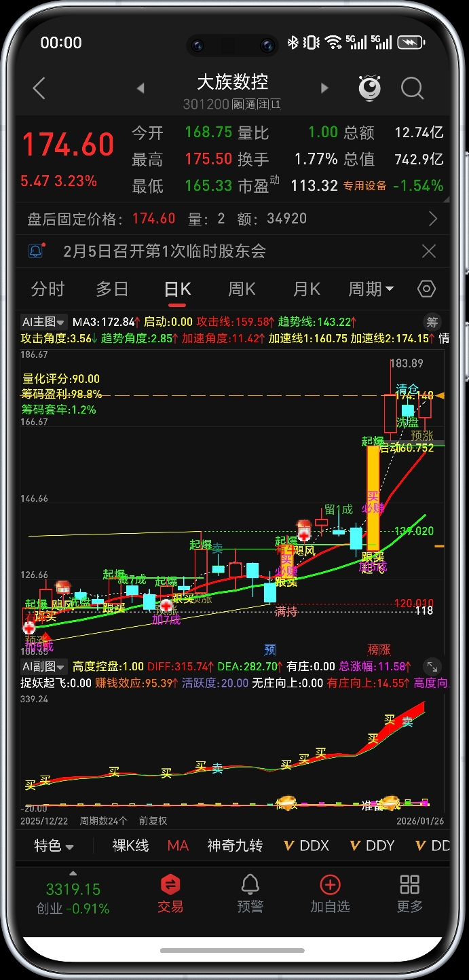Select DDX indicator
The width and height of the screenshot is (469, 980).
click(x=306, y=846)
